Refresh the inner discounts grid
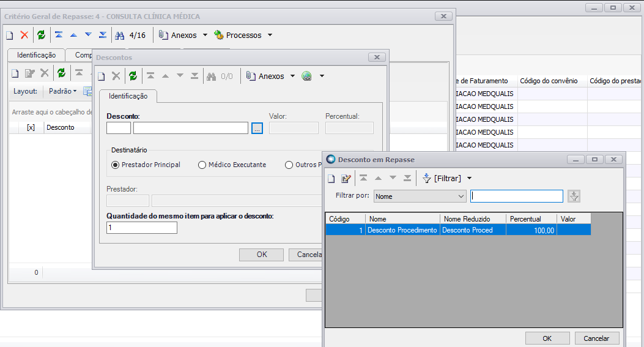The width and height of the screenshot is (644, 347). (61, 73)
